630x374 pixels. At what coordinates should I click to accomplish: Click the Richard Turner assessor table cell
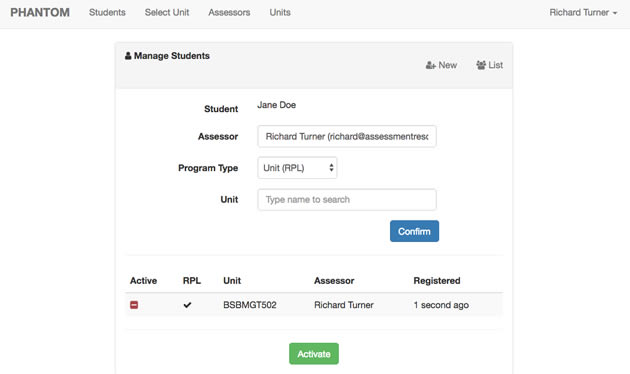tap(344, 305)
